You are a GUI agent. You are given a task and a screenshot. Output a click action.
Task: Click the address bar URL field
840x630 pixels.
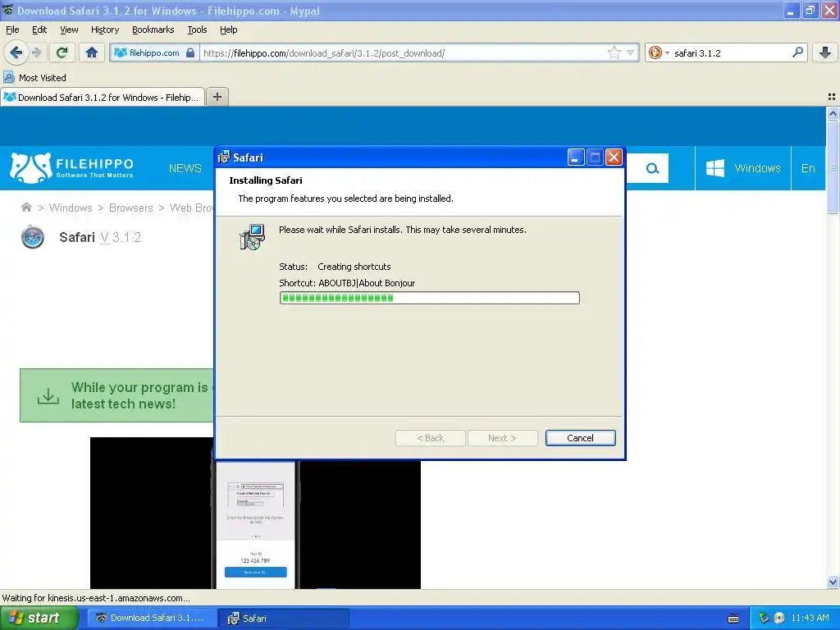point(404,53)
